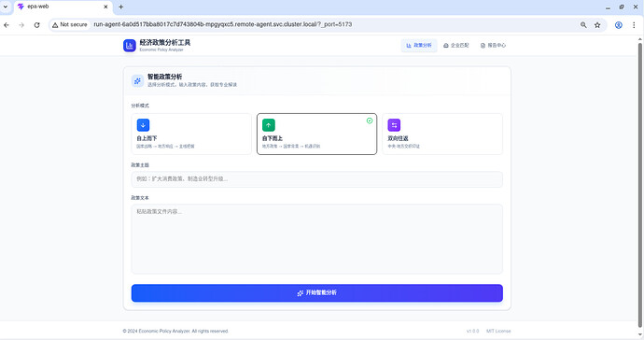
Task: Click the Chrome zoom magnifier icon in address bar
Action: tap(583, 25)
